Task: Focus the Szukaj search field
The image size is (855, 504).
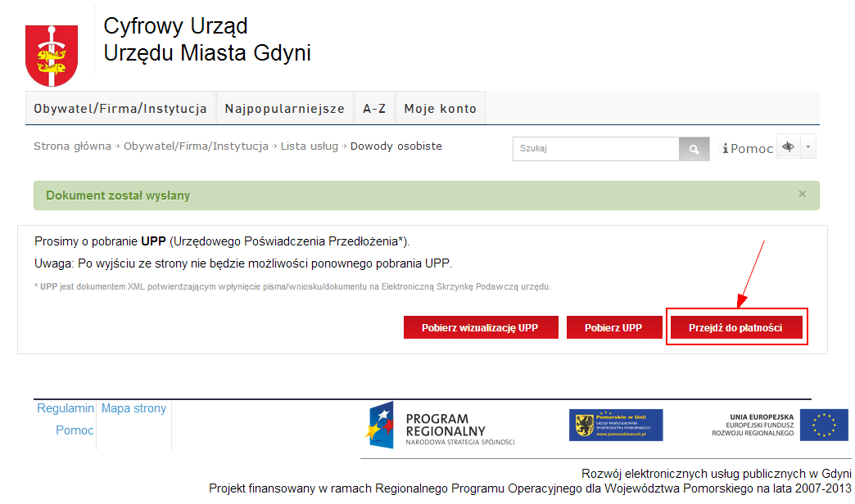Action: coord(595,149)
